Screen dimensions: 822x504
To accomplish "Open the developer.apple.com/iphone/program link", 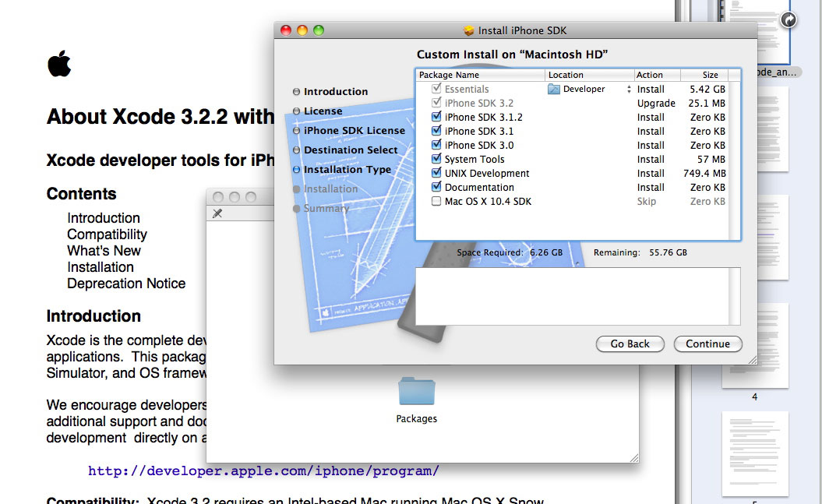I will coord(263,471).
